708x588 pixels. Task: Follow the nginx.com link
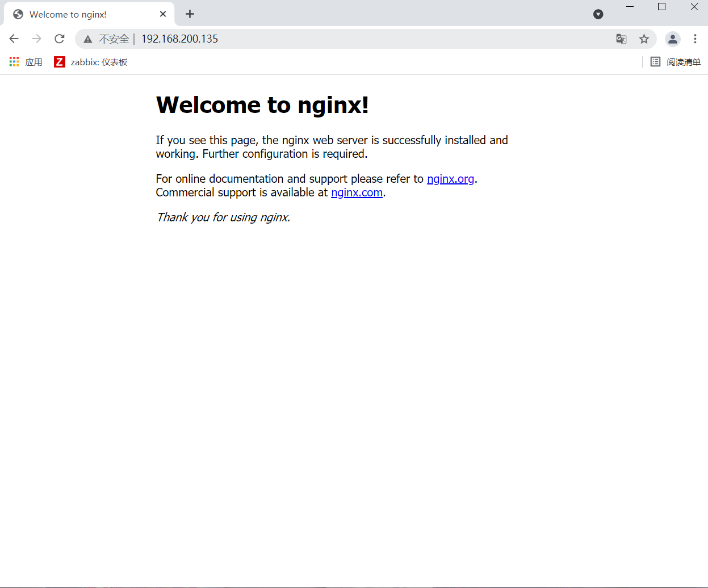pos(357,192)
